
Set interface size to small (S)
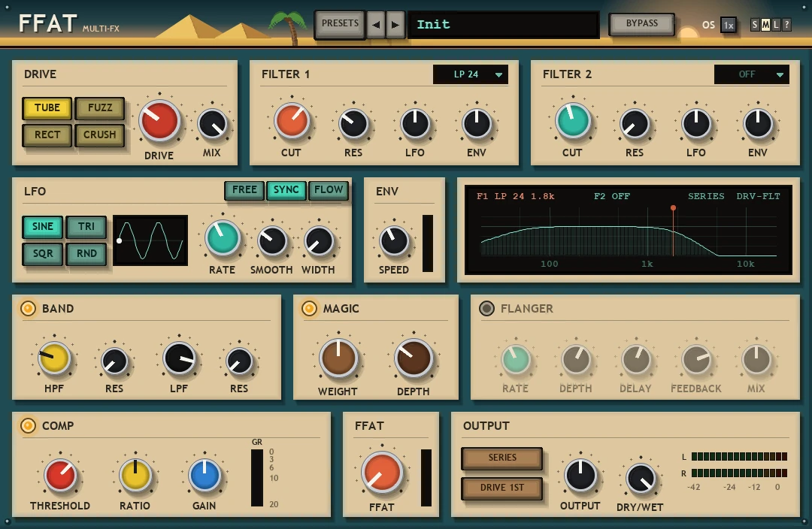(755, 24)
